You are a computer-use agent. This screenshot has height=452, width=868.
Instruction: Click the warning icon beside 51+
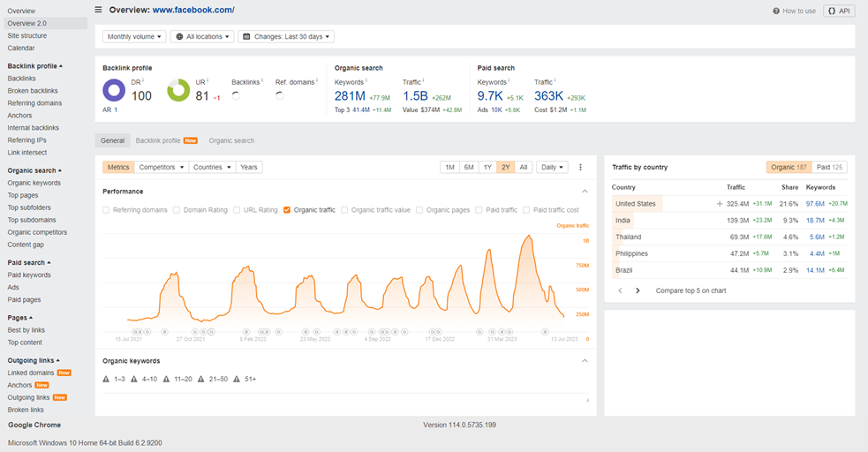click(237, 379)
